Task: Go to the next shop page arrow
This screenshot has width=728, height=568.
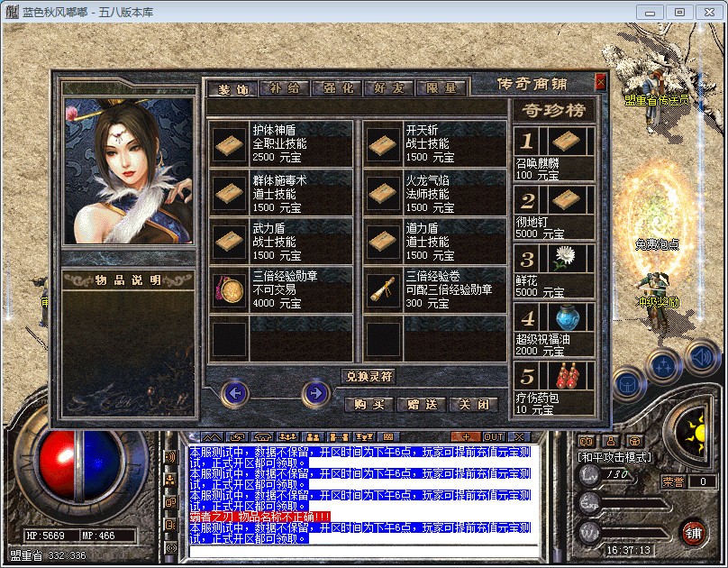Action: click(x=314, y=393)
